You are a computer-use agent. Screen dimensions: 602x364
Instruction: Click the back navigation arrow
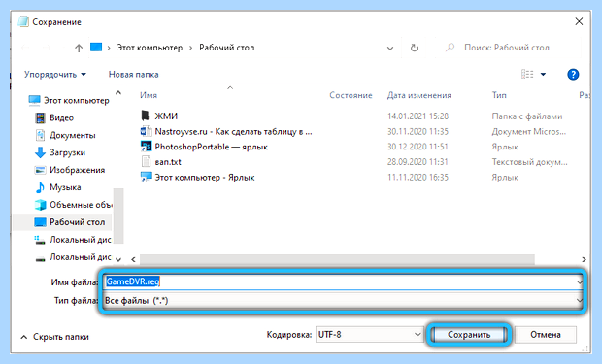coord(25,48)
